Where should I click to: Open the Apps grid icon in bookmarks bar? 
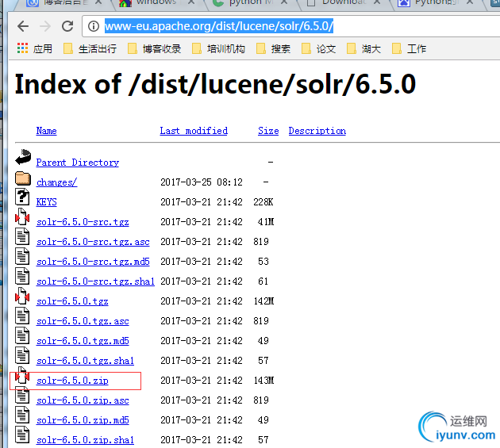(x=23, y=48)
